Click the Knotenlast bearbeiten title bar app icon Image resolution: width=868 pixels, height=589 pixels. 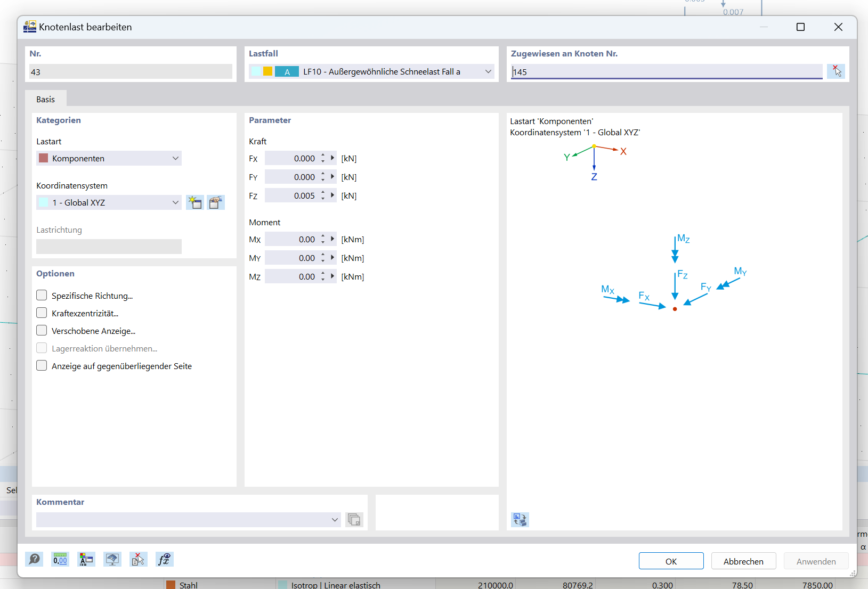coord(30,27)
